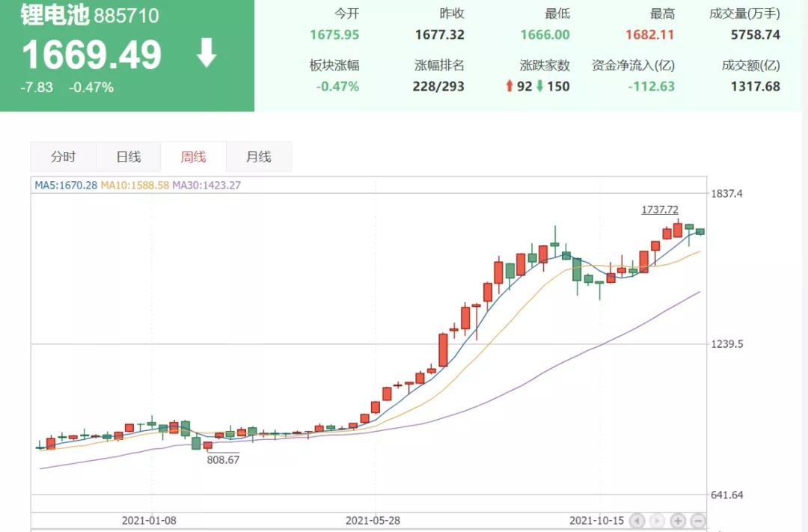
Task: Click the 涨幅排名 value 228/293
Action: 438,87
